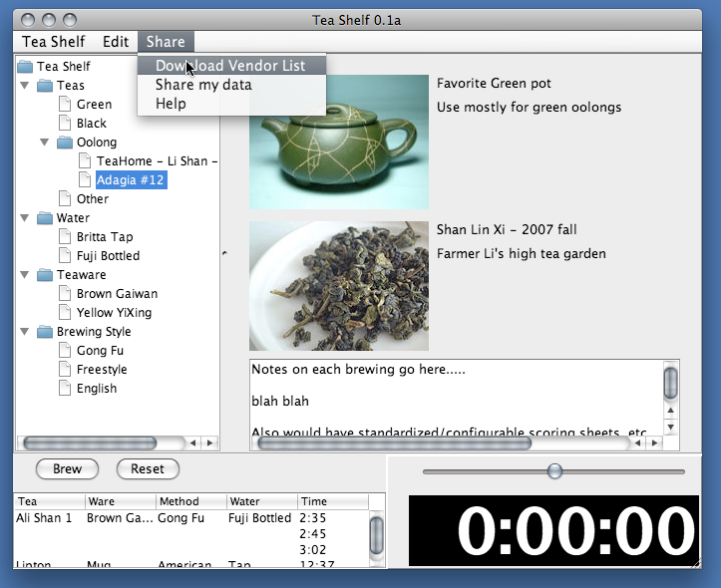Collapse the Teaware disclosure triangle
The width and height of the screenshot is (721, 588).
25,275
